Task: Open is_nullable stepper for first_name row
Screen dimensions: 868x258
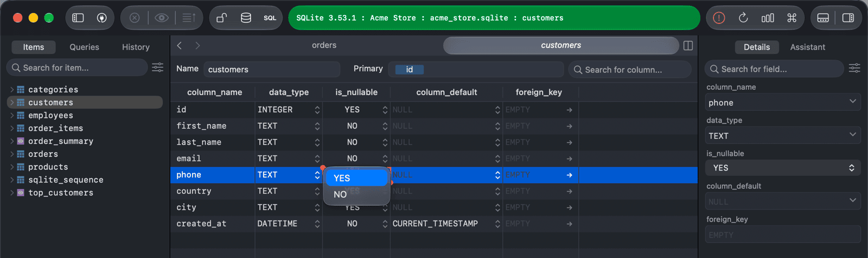Action: (385, 126)
